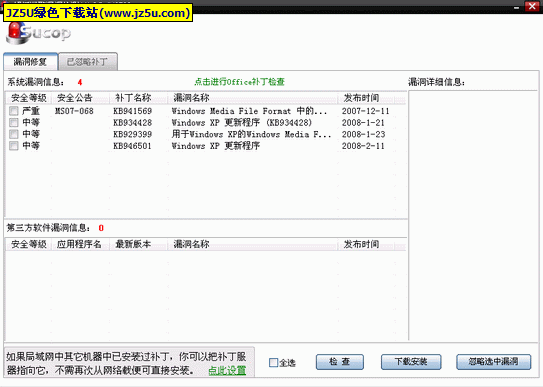Screen dimensions: 543x387
Task: Click the Sucop logo icon
Action: click(x=37, y=33)
